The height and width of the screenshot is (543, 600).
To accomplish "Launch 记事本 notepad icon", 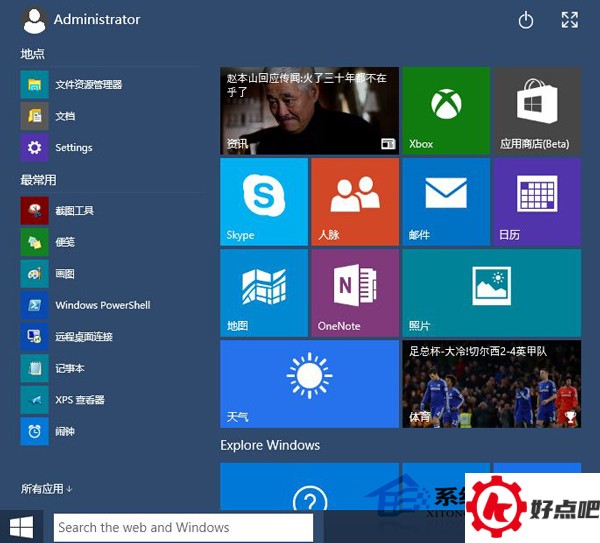I will point(34,368).
